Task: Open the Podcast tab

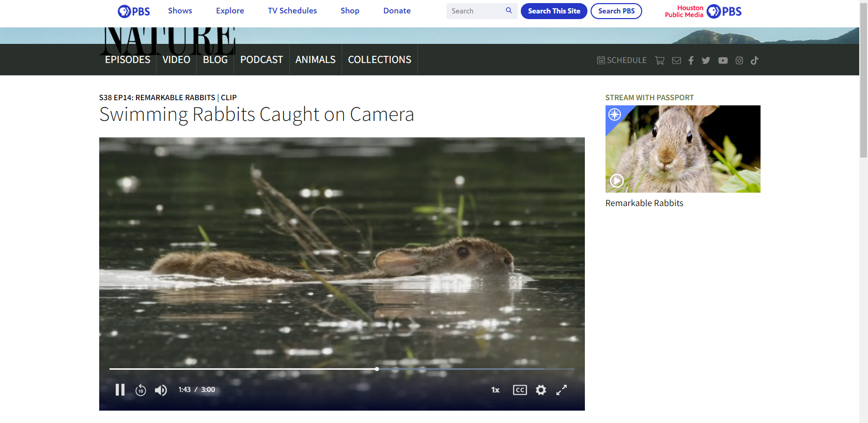Action: (x=261, y=60)
